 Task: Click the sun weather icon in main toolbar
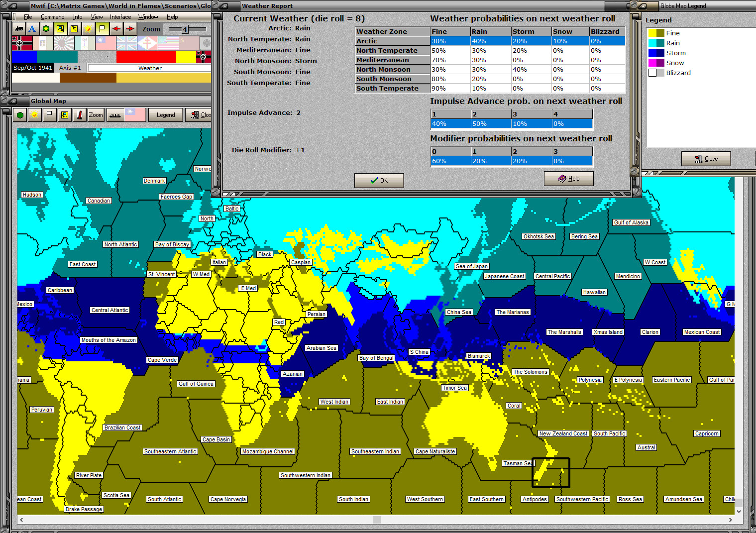point(88,29)
